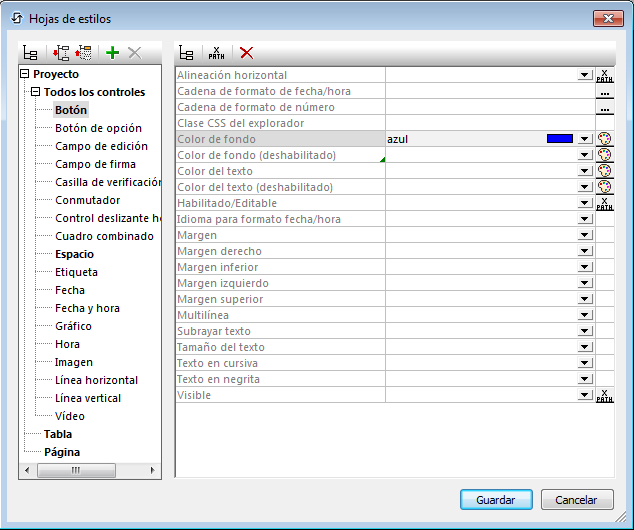The image size is (634, 530).
Task: Click the Guardar button
Action: pyautogui.click(x=496, y=500)
